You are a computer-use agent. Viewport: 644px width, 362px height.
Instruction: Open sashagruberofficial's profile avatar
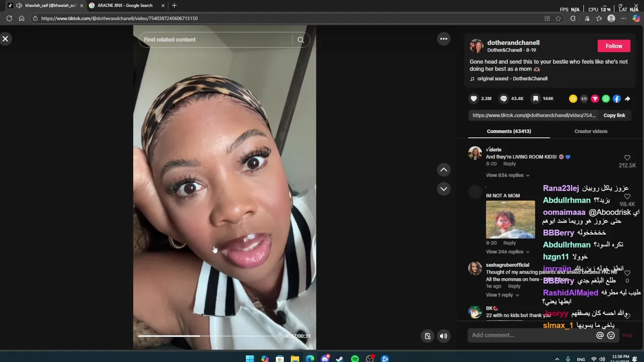(475, 268)
